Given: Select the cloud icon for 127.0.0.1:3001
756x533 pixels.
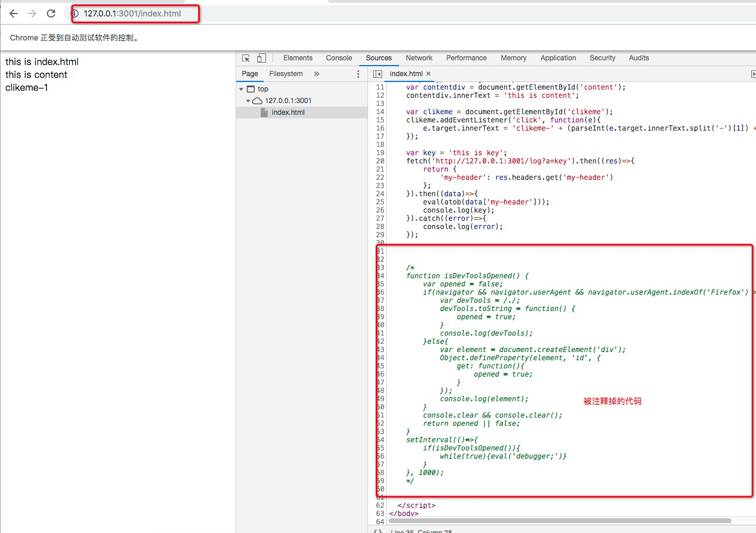Looking at the screenshot, I should [x=257, y=101].
